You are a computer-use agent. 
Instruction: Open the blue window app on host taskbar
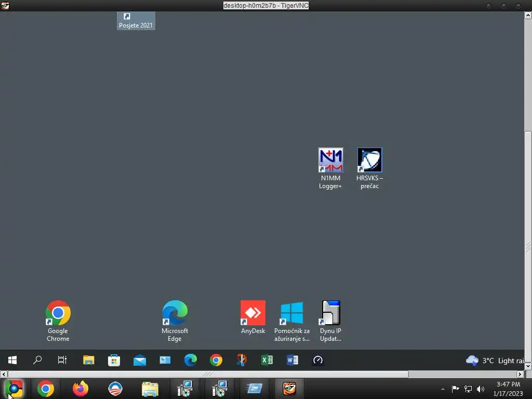255,389
